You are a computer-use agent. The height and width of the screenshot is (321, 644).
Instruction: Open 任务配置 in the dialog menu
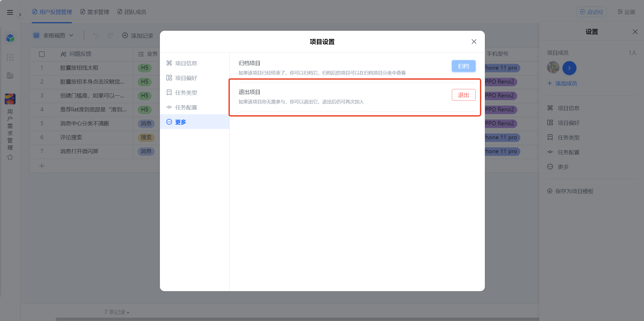point(194,107)
